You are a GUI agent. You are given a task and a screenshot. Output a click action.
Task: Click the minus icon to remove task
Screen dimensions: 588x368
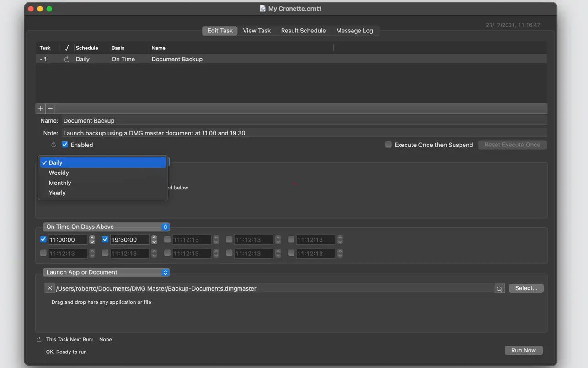50,108
